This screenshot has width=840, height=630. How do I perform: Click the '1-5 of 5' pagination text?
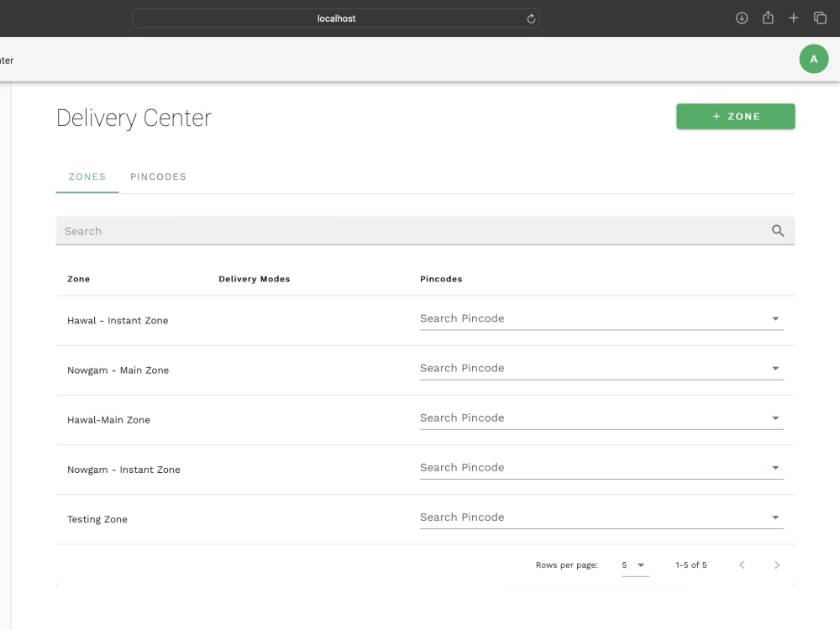(691, 565)
